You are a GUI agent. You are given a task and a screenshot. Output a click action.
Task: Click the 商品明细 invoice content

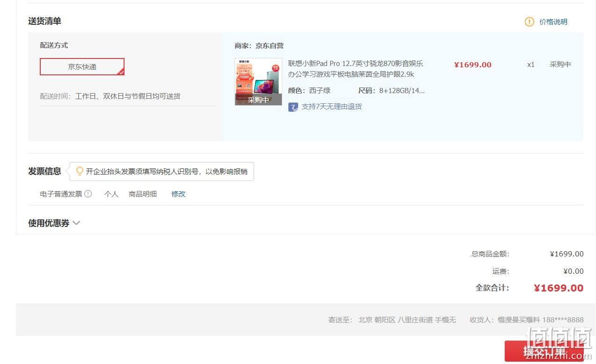pos(143,194)
